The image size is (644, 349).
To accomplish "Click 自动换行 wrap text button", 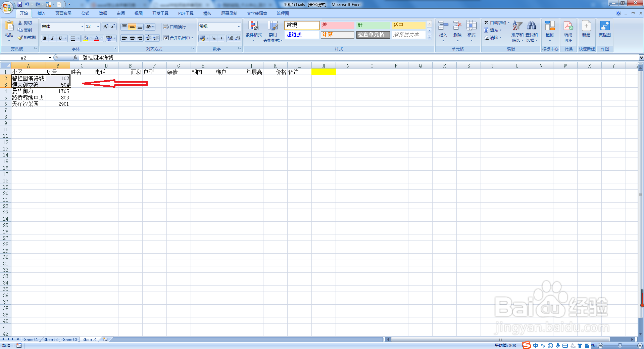I will click(x=175, y=27).
